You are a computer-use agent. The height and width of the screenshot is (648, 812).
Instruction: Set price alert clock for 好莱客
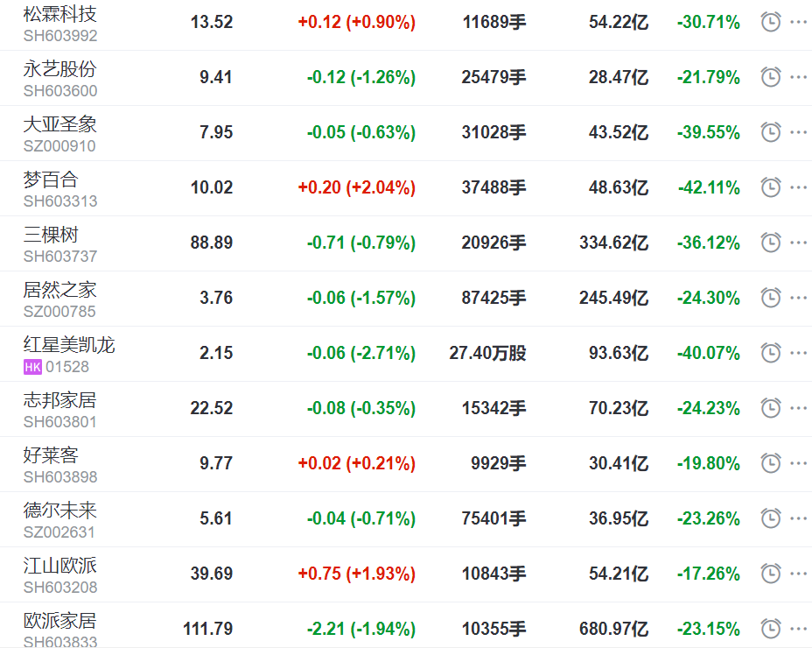(x=771, y=463)
